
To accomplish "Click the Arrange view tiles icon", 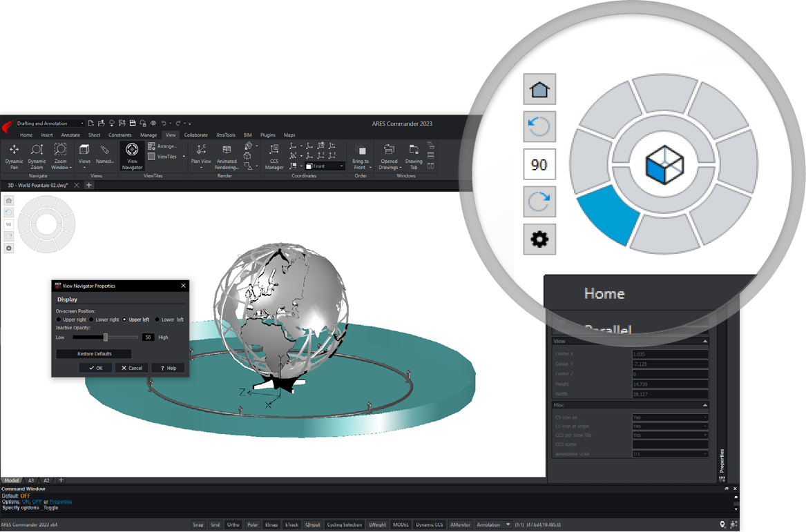I will click(152, 146).
